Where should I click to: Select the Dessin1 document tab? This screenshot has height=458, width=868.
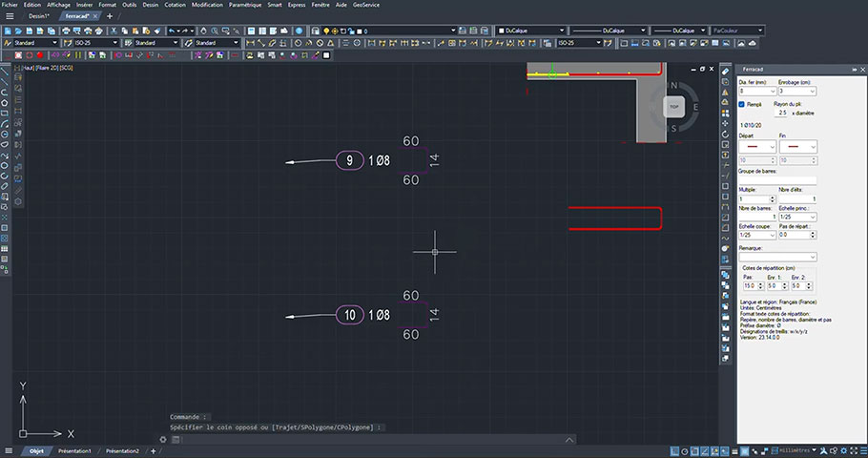coord(39,16)
